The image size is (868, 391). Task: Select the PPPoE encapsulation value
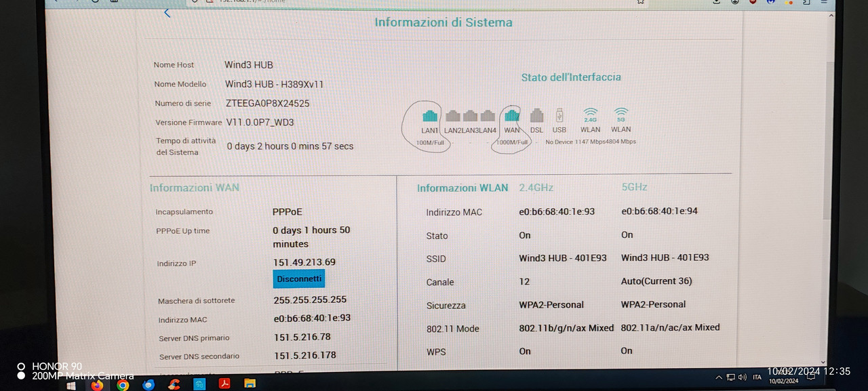point(288,211)
